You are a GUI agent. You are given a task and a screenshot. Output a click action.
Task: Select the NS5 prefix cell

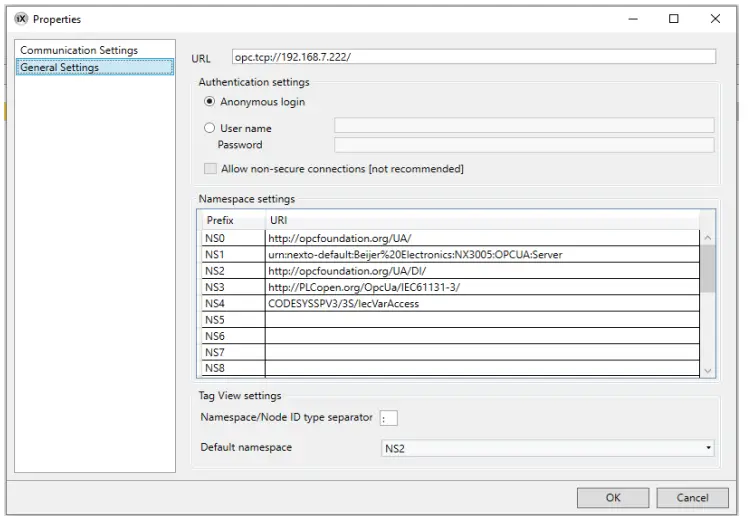click(x=233, y=319)
